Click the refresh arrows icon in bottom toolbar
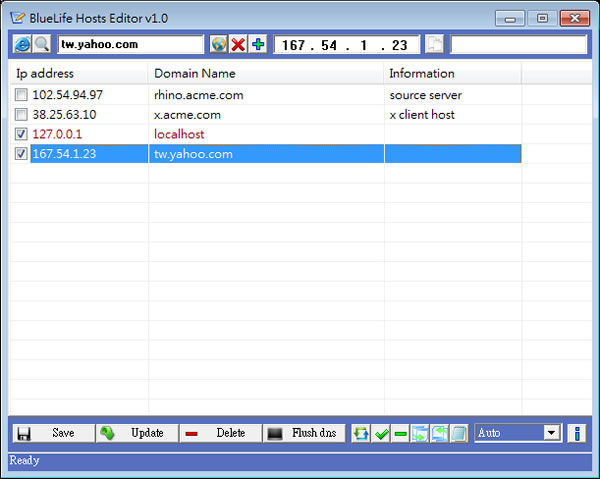 coord(361,433)
